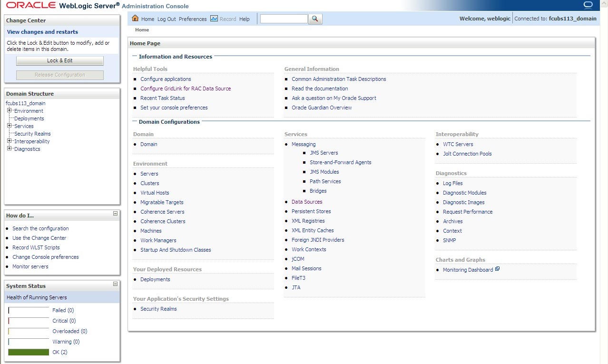This screenshot has height=364, width=608.
Task: Open Work Managers link
Action: (x=158, y=240)
